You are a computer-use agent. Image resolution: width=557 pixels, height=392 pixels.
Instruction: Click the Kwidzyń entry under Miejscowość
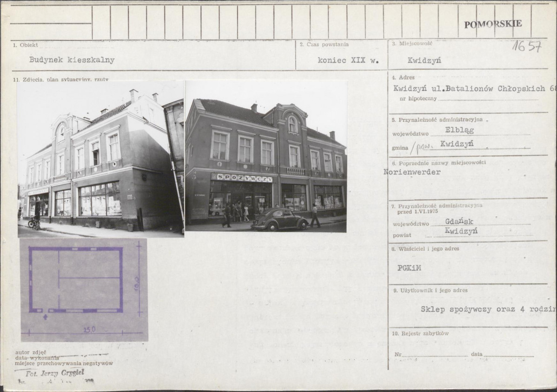pyautogui.click(x=424, y=60)
